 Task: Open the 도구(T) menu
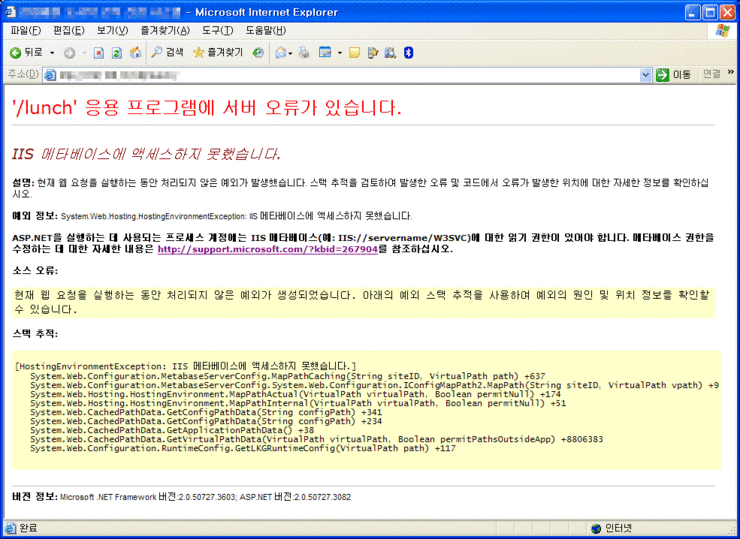[x=218, y=31]
